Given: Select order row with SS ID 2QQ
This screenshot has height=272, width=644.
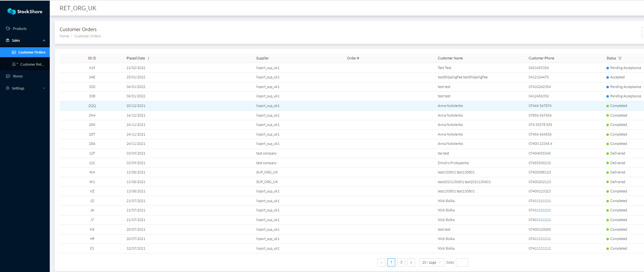Looking at the screenshot, I should pos(92,106).
